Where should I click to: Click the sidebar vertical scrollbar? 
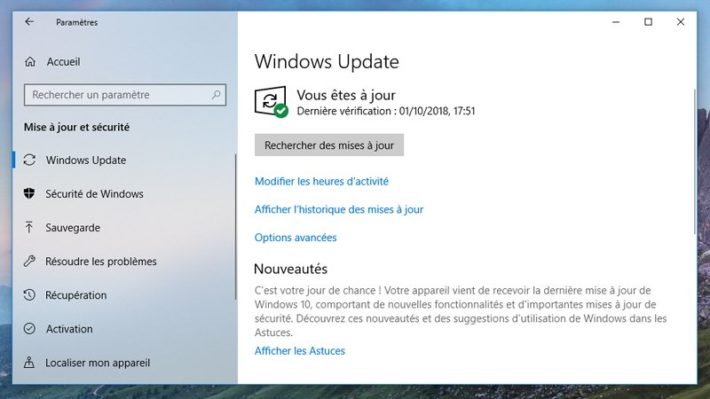[x=235, y=226]
